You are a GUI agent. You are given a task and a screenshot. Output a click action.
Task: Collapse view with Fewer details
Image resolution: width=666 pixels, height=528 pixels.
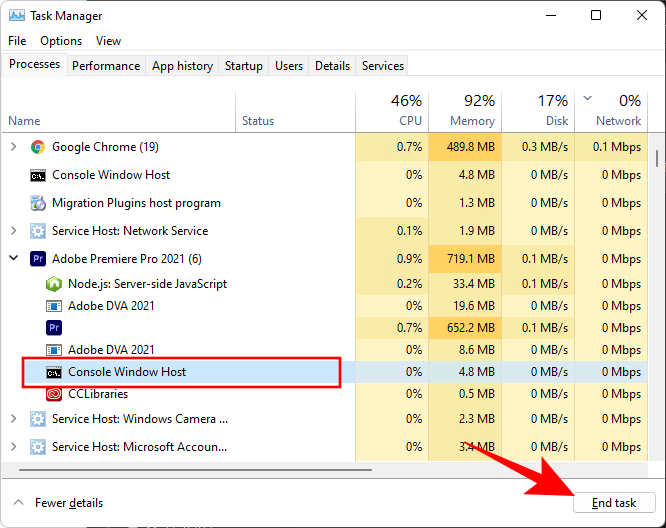pos(58,503)
